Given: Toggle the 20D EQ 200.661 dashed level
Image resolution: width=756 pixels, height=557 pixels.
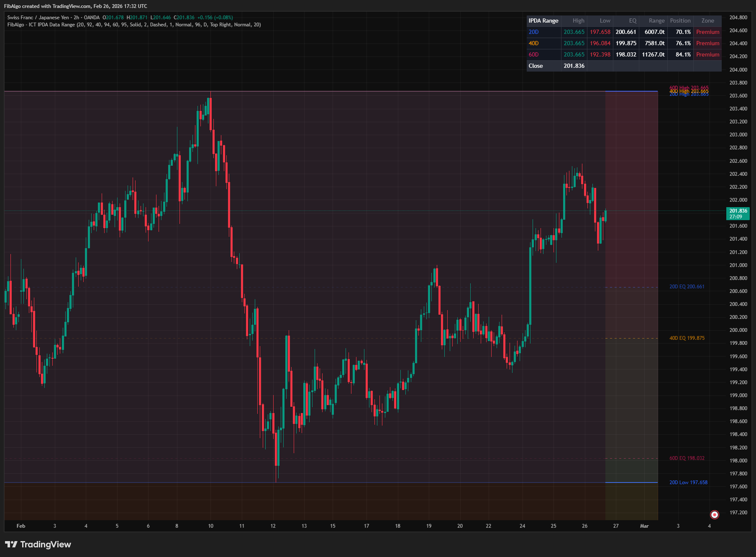Looking at the screenshot, I should click(687, 286).
